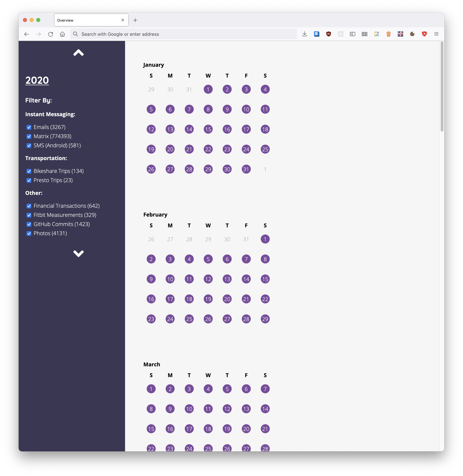Toggle the Presto Trips filter
The image size is (463, 476).
tap(29, 180)
